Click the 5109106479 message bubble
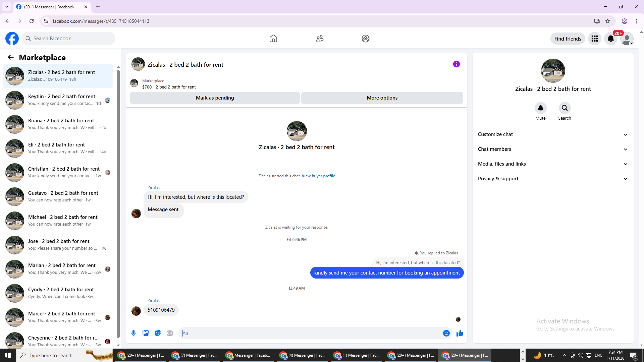 coord(161,310)
